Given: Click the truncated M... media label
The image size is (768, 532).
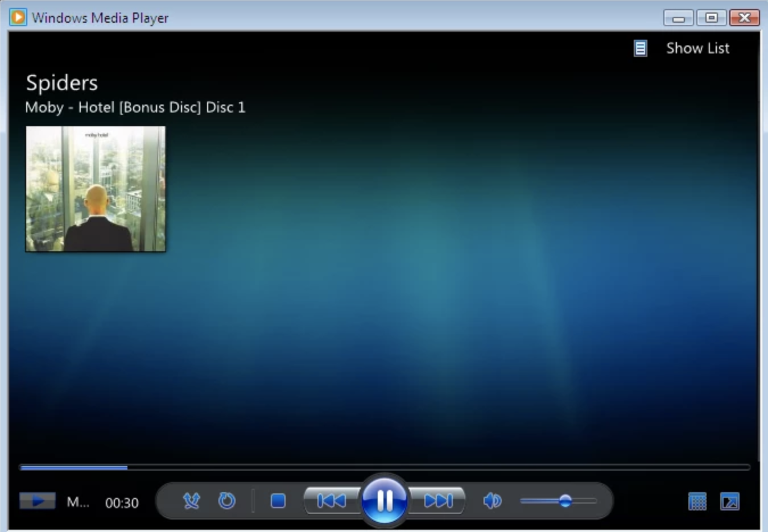Looking at the screenshot, I should pyautogui.click(x=78, y=502).
